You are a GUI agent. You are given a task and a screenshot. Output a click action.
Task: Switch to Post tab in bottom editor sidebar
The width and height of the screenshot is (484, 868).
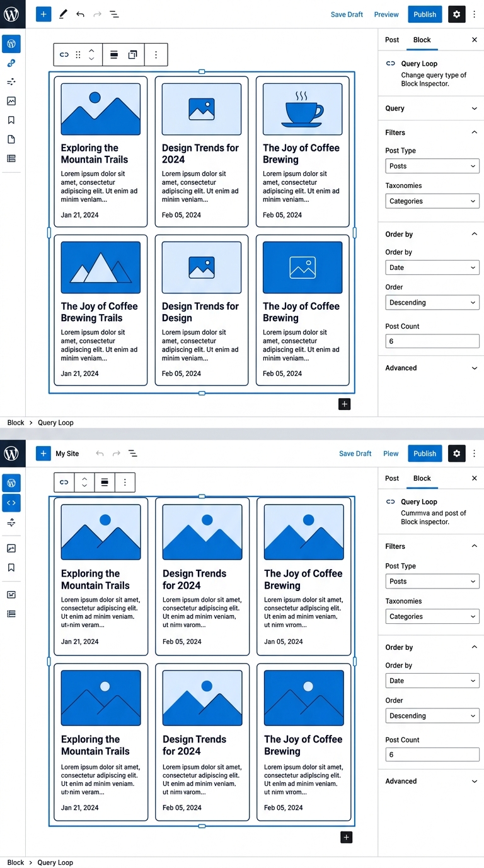click(392, 478)
